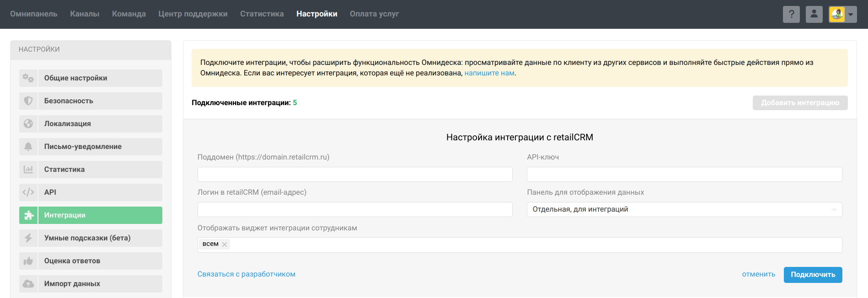
Task: Click the puzzle piece icon beside Интеграции
Action: [x=28, y=215]
